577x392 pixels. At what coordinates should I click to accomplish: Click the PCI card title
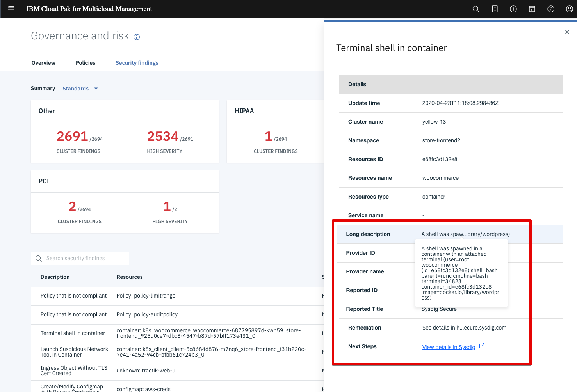[44, 181]
